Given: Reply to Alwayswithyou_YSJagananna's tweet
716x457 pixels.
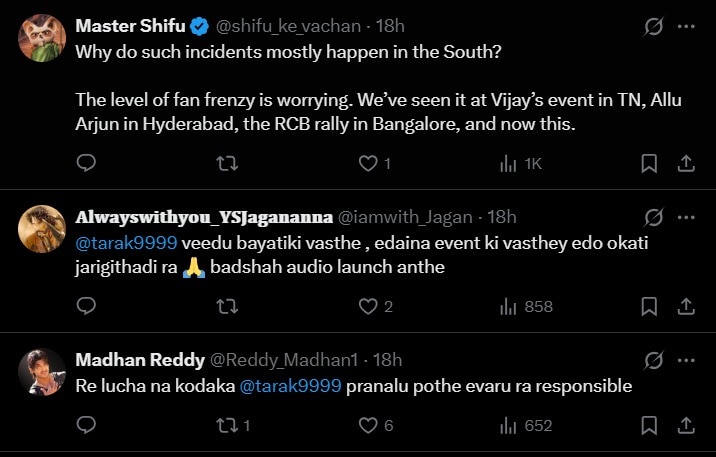Looking at the screenshot, I should (87, 307).
